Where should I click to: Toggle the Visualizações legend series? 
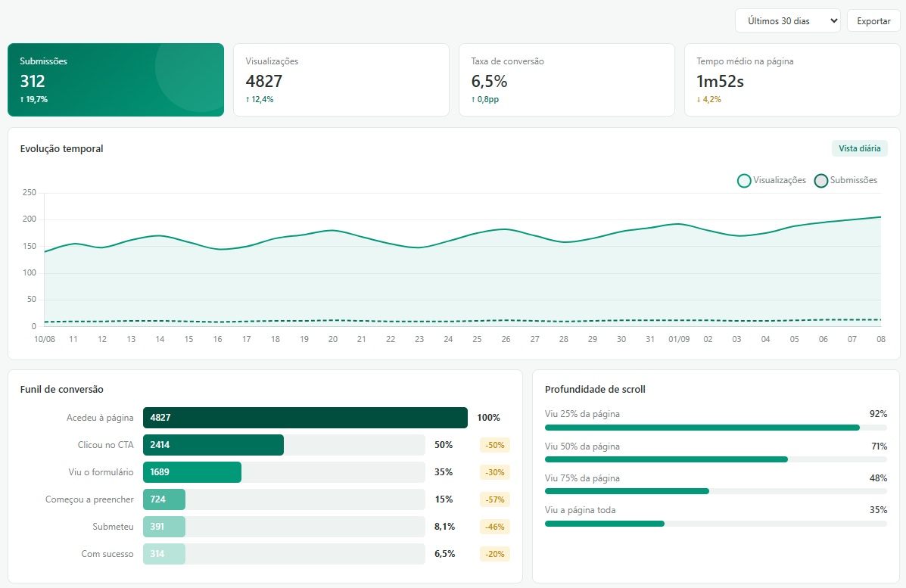771,180
